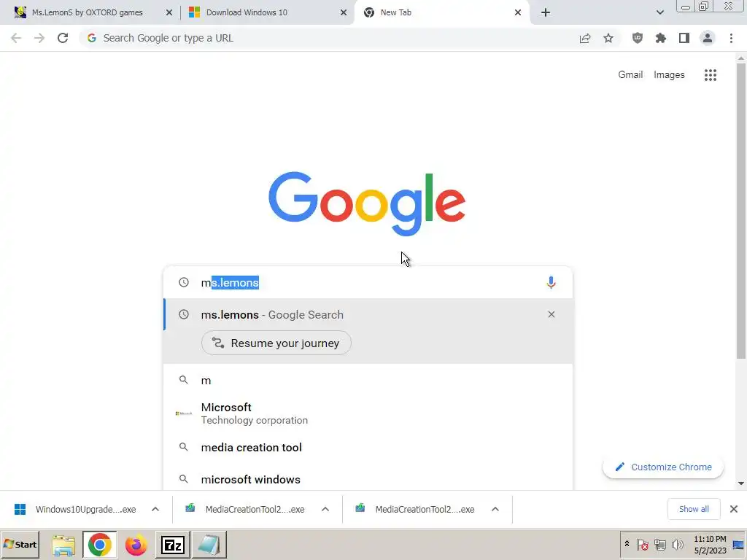Image resolution: width=747 pixels, height=560 pixels.
Task: Expand options for second MediaCreationTool2 download
Action: [495, 510]
